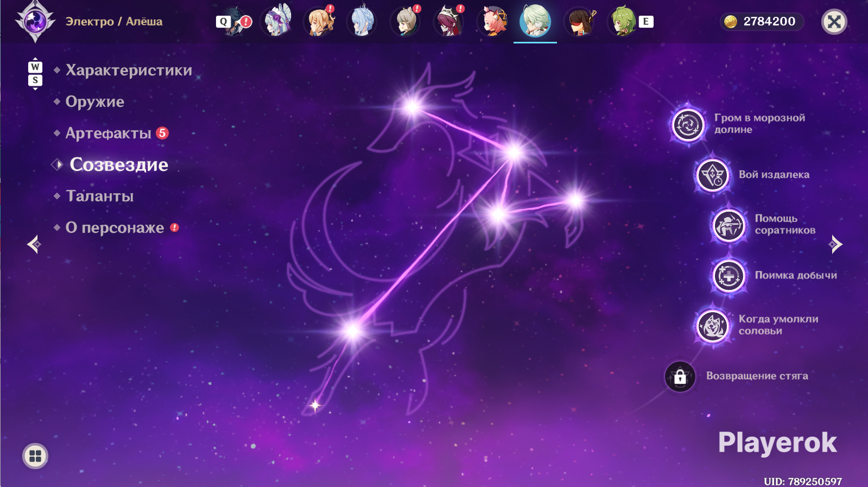Open the О персонаже menu section
Viewport: 868px width, 487px height.
[x=115, y=227]
